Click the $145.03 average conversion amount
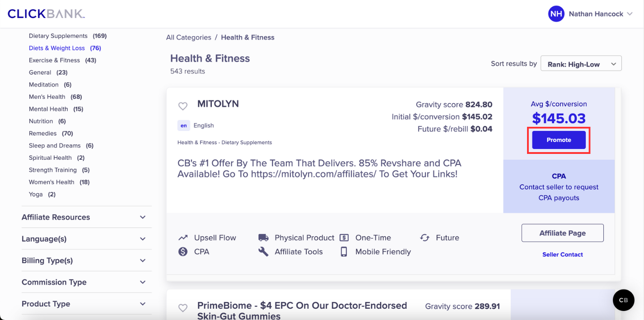The width and height of the screenshot is (644, 320). 559,118
